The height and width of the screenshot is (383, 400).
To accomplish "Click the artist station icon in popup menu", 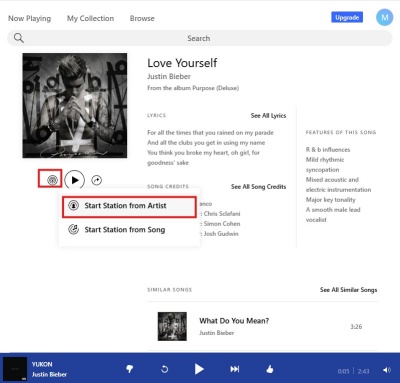I will coord(74,205).
